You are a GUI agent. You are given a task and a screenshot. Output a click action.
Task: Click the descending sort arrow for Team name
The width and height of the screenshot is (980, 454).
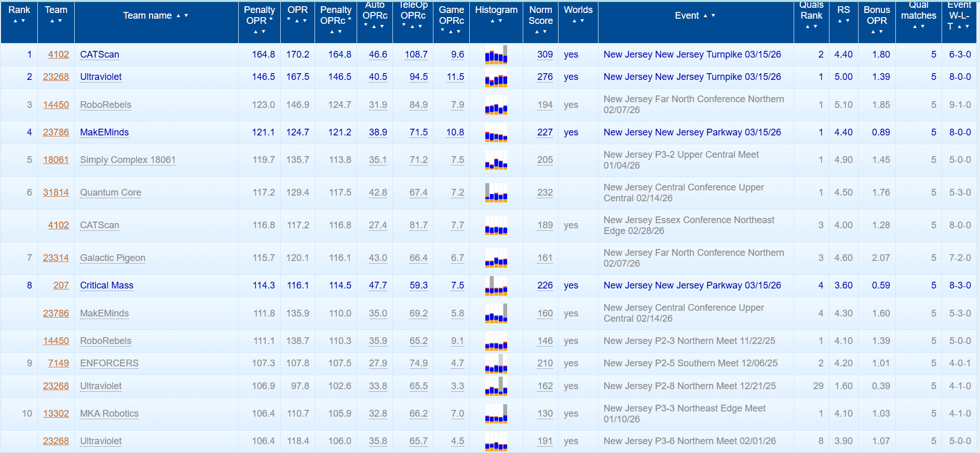[x=186, y=16]
